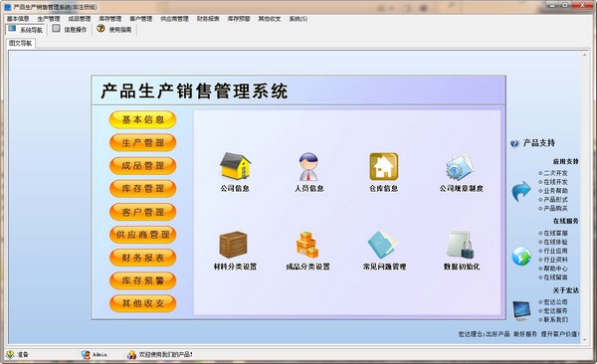Click the orange 成品管理 button
This screenshot has width=597, height=364.
pos(142,166)
